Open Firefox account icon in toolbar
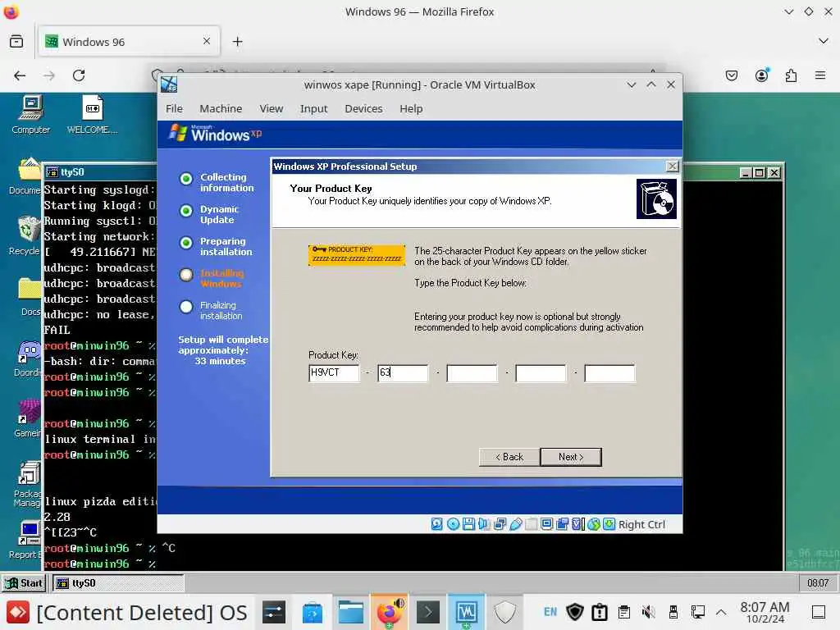840x630 pixels. (762, 75)
